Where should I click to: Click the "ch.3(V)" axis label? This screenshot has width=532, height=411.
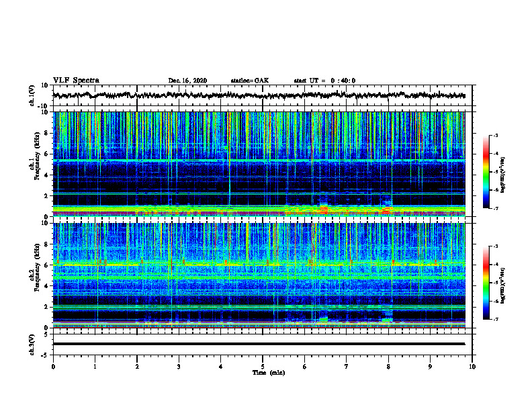coord(32,345)
